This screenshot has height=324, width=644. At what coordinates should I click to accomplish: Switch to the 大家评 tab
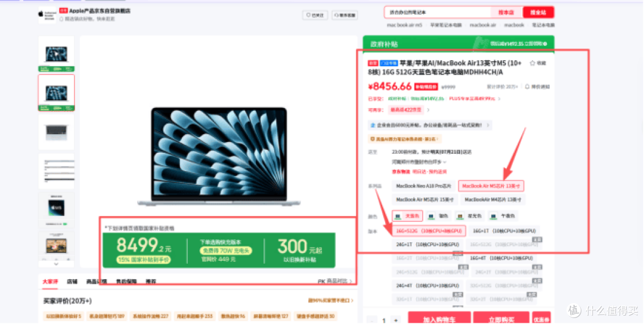coord(50,282)
